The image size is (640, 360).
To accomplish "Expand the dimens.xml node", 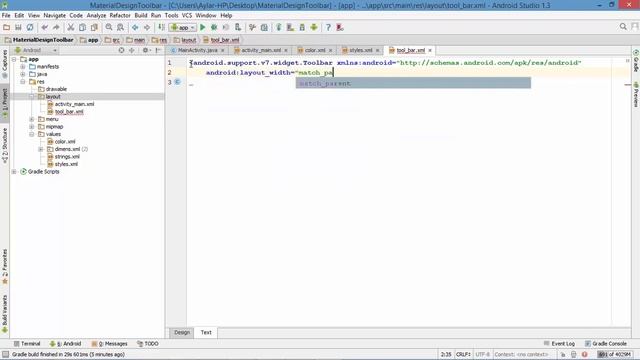I will [x=41, y=149].
